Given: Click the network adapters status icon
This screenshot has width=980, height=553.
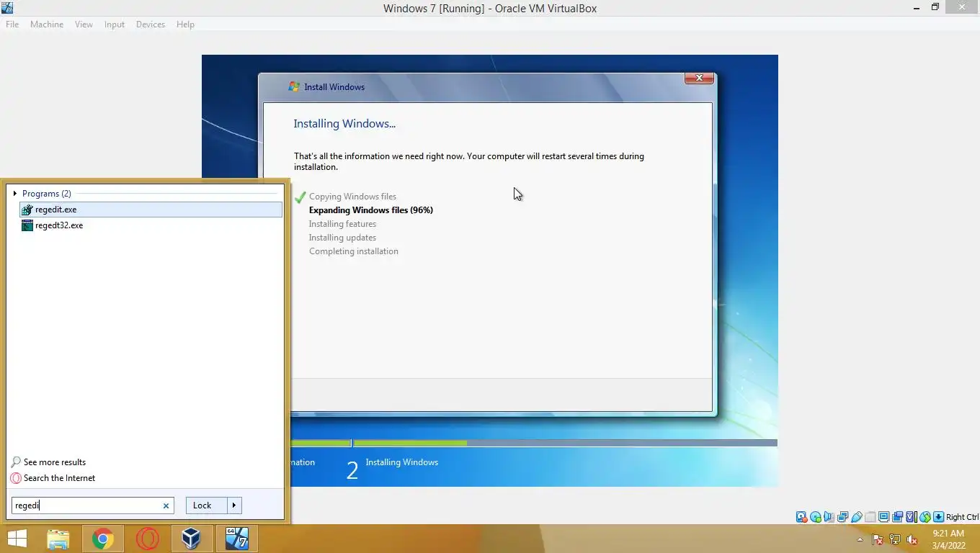Looking at the screenshot, I should (842, 517).
